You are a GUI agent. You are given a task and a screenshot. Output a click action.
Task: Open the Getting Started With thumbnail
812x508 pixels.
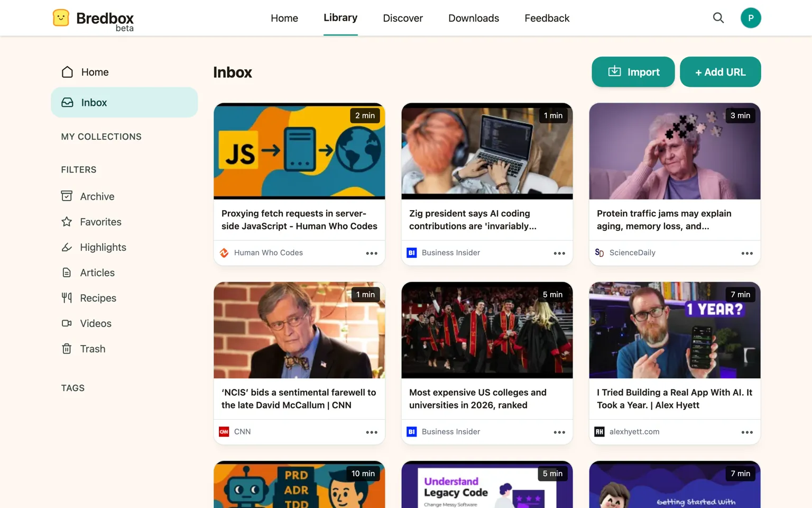675,485
